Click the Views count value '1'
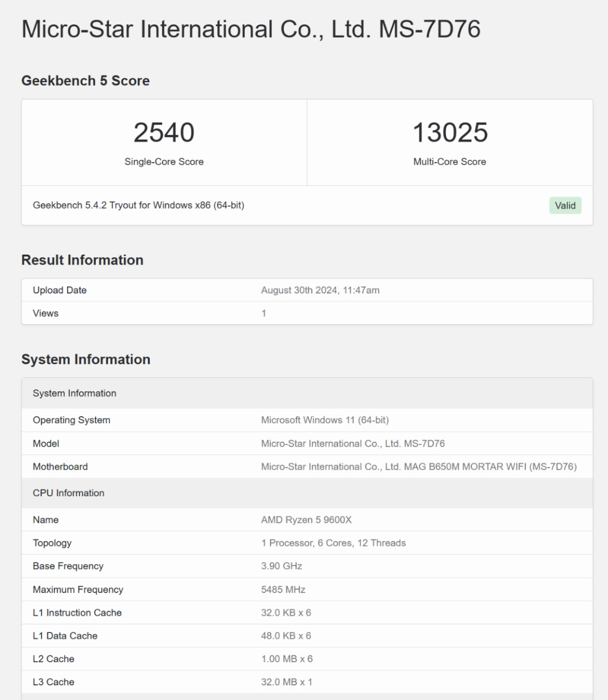This screenshot has height=700, width=608. pyautogui.click(x=263, y=313)
